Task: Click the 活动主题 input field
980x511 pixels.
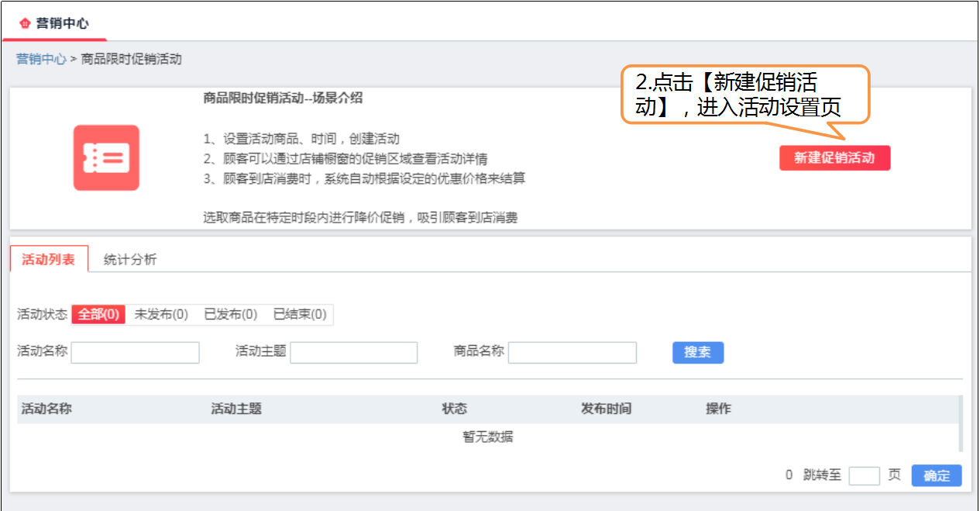Action: (353, 352)
